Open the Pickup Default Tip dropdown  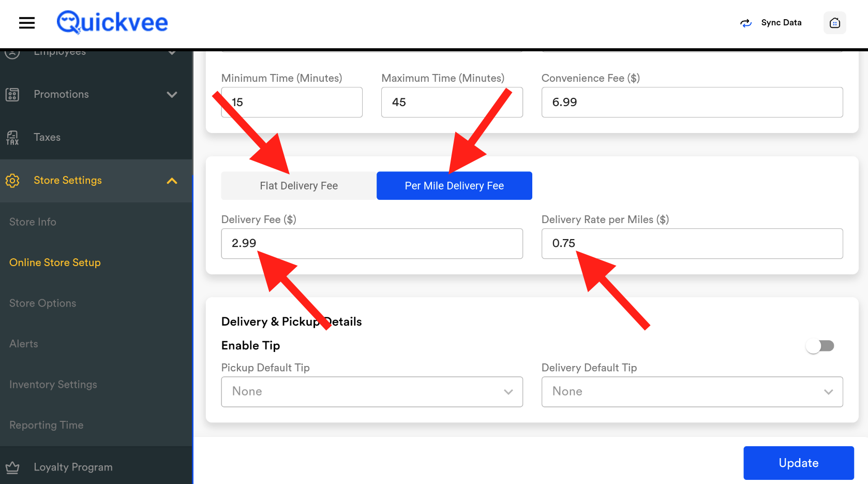tap(371, 392)
